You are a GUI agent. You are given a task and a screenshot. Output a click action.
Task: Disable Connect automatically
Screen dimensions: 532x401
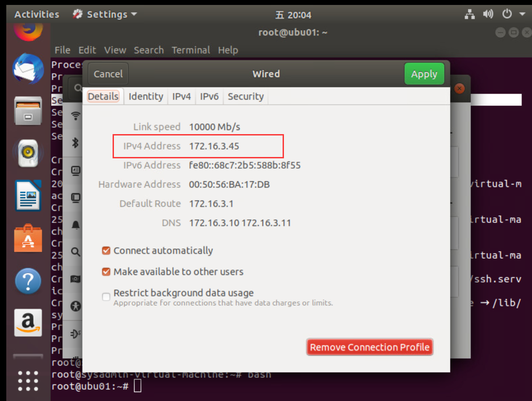[x=106, y=251]
